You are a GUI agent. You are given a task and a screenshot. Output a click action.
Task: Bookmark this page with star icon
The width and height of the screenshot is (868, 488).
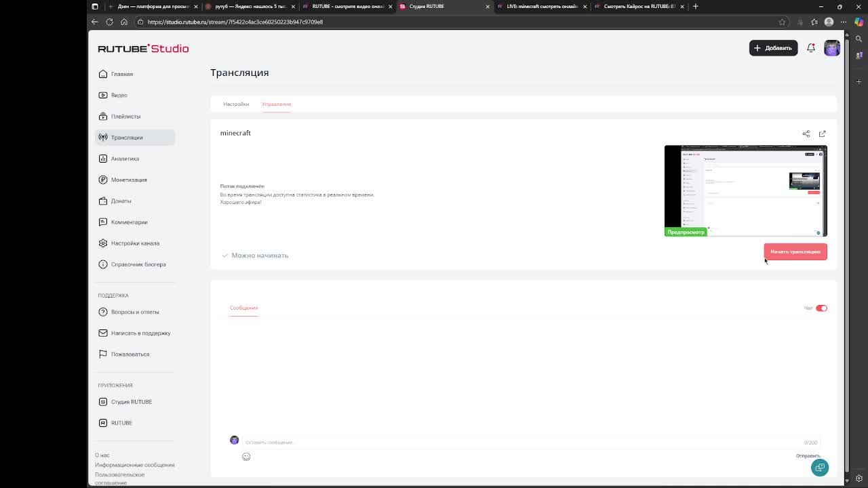782,22
